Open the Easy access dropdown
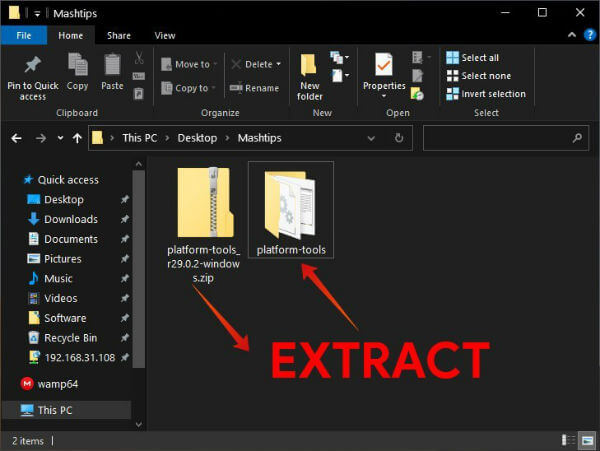This screenshot has height=451, width=600. 340,75
